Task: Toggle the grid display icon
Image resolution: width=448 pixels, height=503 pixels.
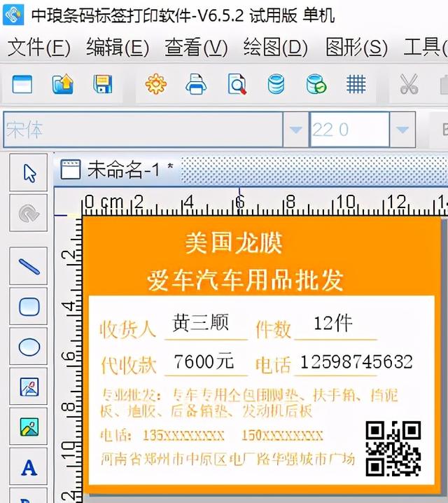Action: (356, 84)
